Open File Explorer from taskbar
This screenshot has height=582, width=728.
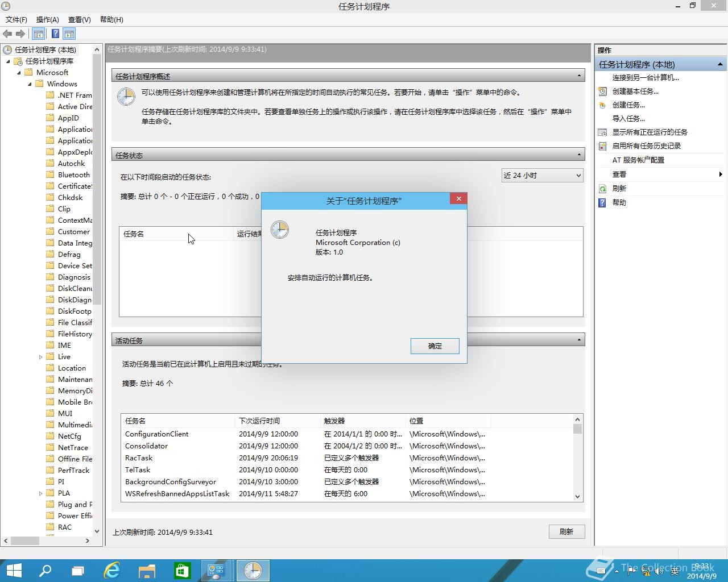click(x=147, y=571)
